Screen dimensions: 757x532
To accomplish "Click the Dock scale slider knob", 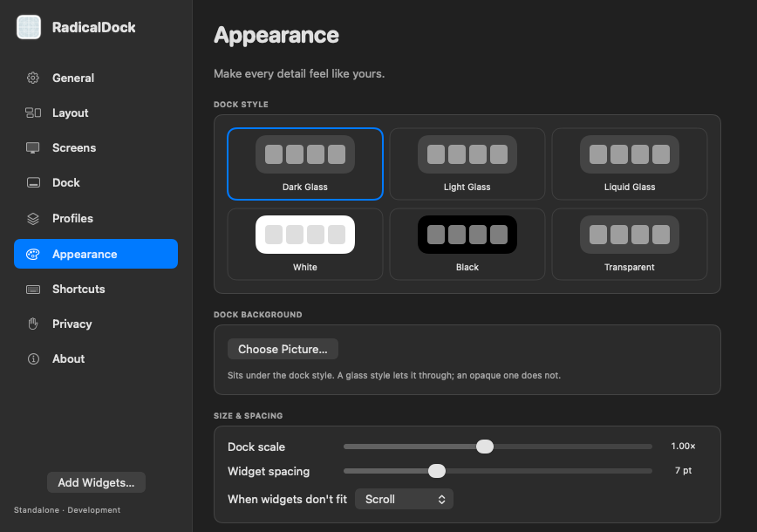I will pos(485,447).
